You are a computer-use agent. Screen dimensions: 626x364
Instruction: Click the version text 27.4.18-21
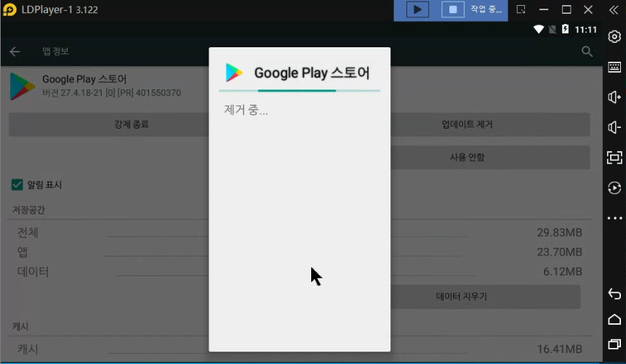[x=111, y=92]
